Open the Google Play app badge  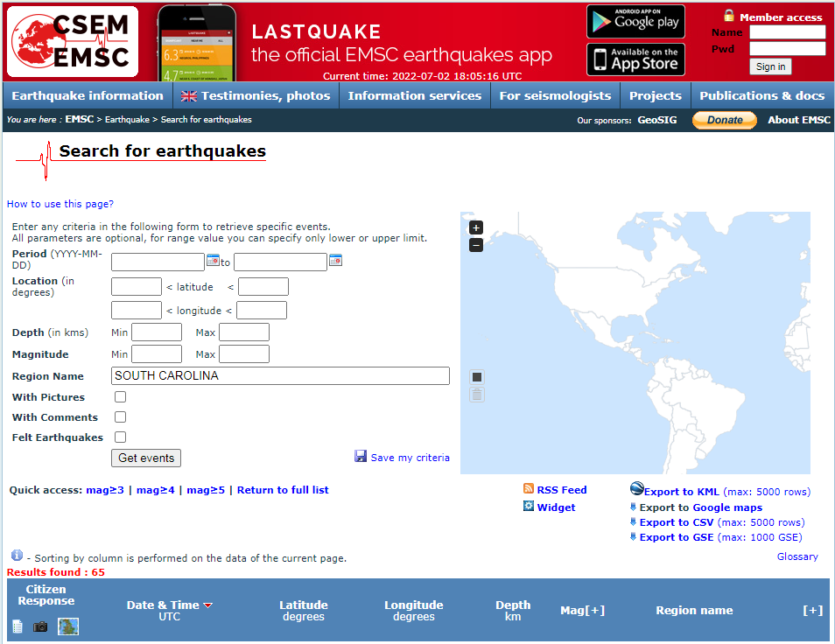pos(635,21)
